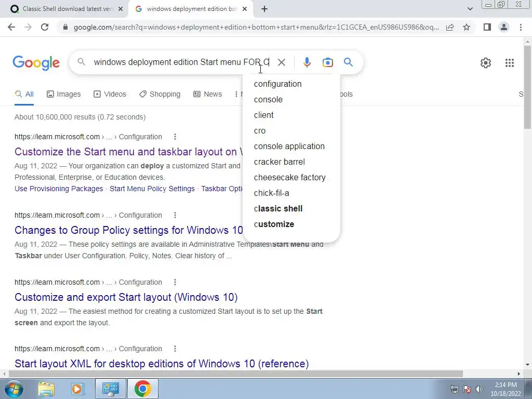
Task: Click the lock site info icon
Action: [65, 27]
